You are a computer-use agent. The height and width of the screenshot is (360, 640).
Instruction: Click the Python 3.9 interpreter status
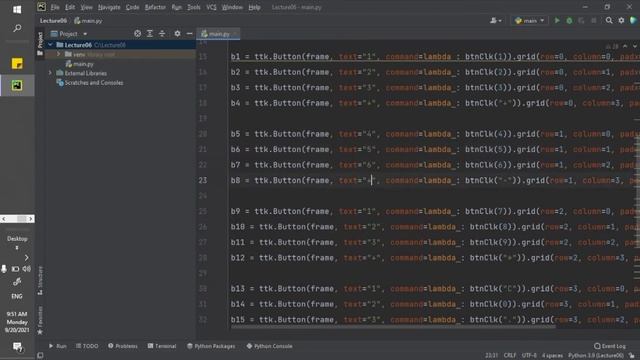[x=596, y=356]
